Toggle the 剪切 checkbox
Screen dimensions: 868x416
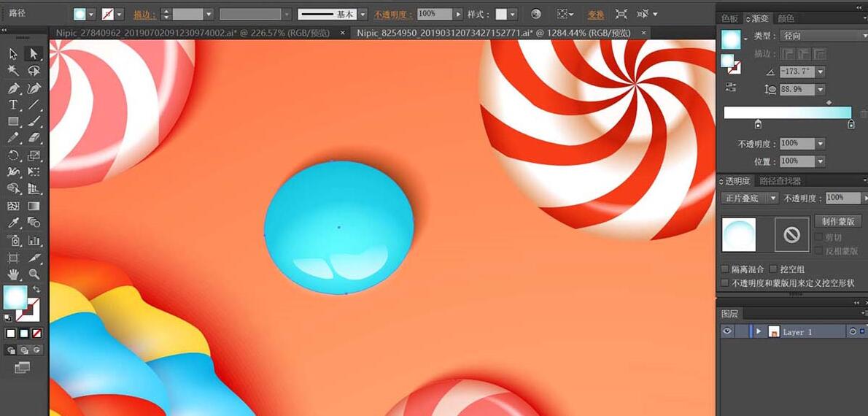pyautogui.click(x=818, y=237)
